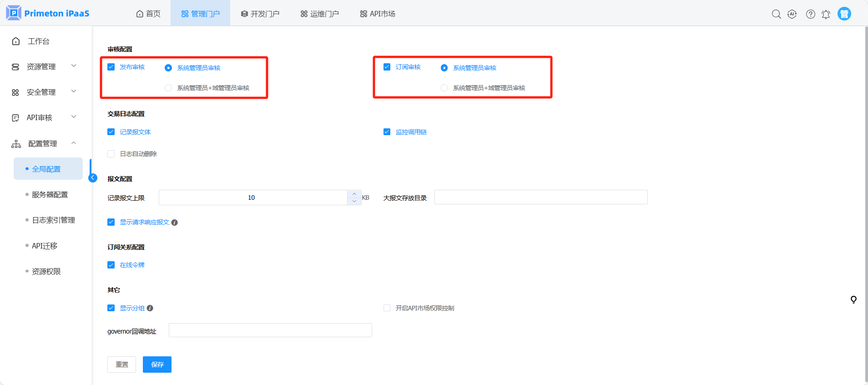This screenshot has height=385, width=868.
Task: Click the user avatar icon
Action: (x=844, y=14)
